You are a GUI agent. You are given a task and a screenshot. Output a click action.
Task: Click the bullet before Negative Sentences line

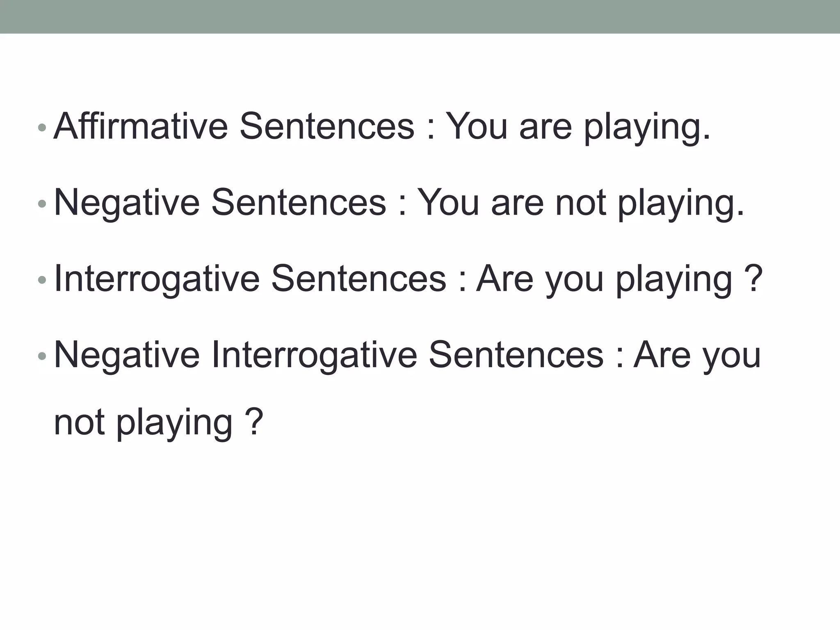click(x=41, y=203)
